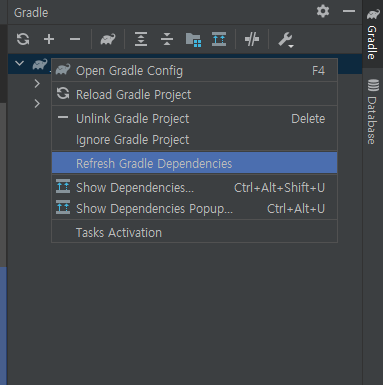Click the Expand All toolbar icon

(141, 39)
